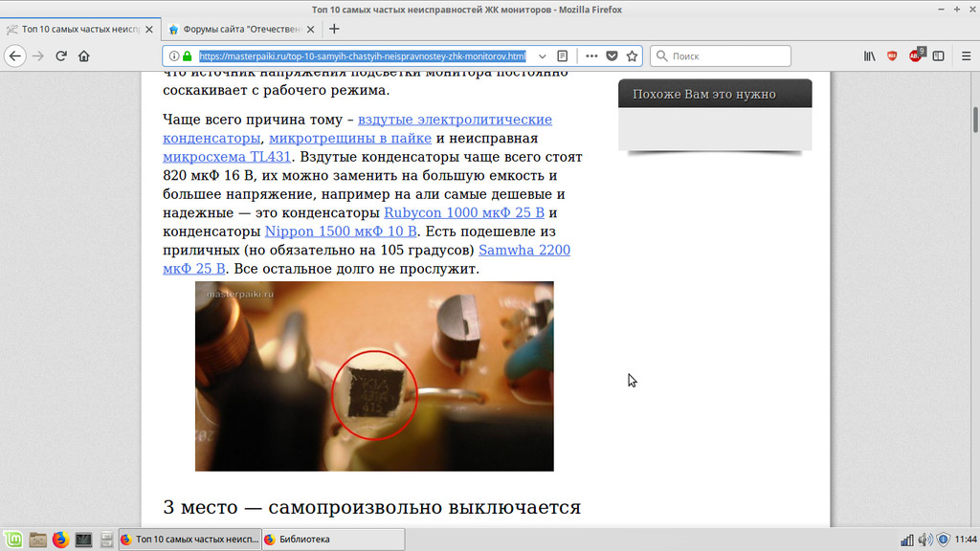Open the volume control in system tray

click(925, 540)
